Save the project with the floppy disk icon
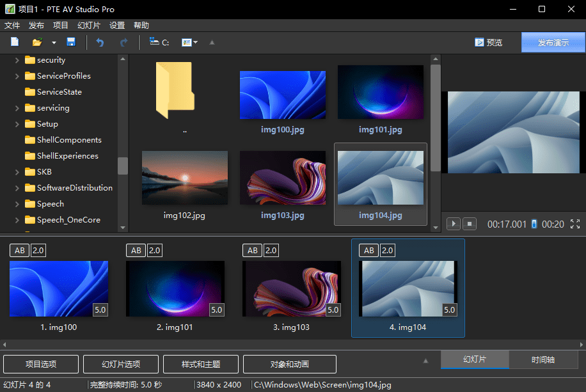Screen dimensions: 586x392 point(71,42)
